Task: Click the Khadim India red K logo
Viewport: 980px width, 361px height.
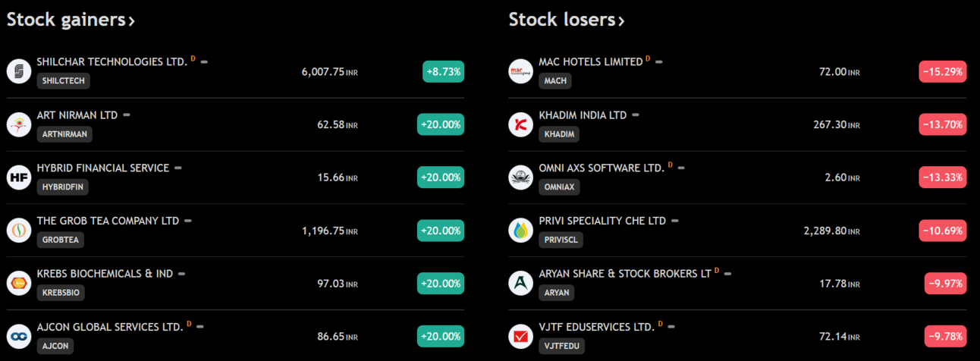Action: 521,124
